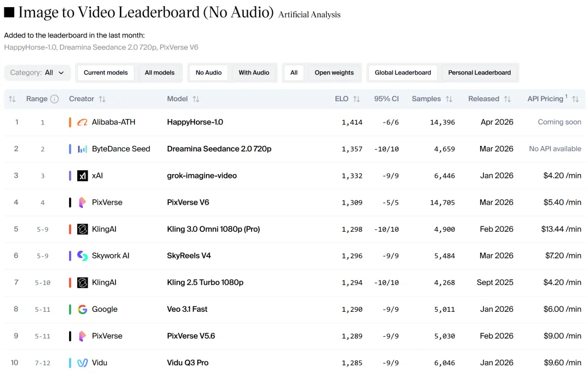588x376 pixels.
Task: Click the KlingAI logo in Kling 2.5 Turbo row
Action: pyautogui.click(x=82, y=282)
